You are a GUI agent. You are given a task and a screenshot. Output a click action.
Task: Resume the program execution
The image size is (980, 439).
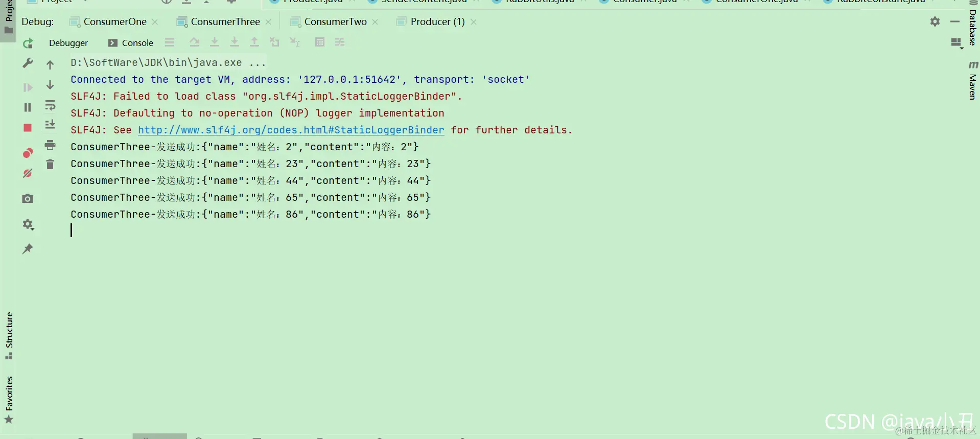pyautogui.click(x=28, y=87)
